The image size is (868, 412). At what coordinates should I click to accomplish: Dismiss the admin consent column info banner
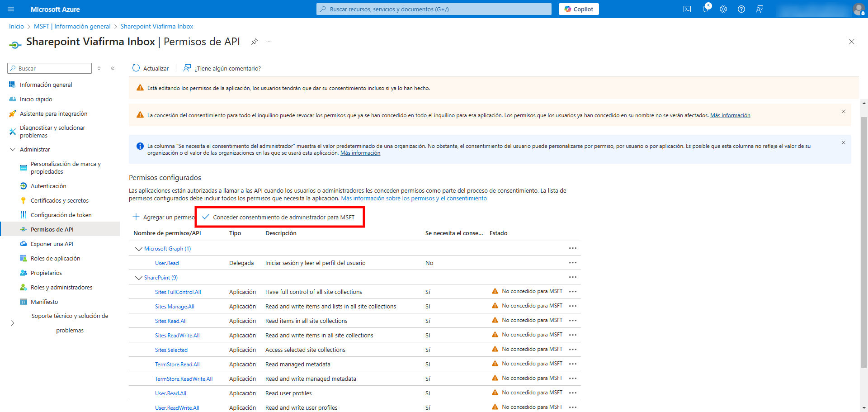[x=844, y=142]
